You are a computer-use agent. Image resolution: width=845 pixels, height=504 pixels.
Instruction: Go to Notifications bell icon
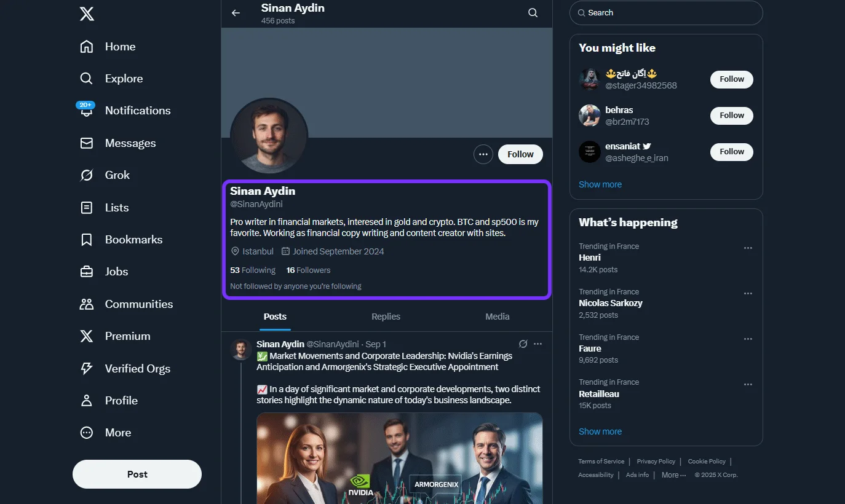(87, 111)
